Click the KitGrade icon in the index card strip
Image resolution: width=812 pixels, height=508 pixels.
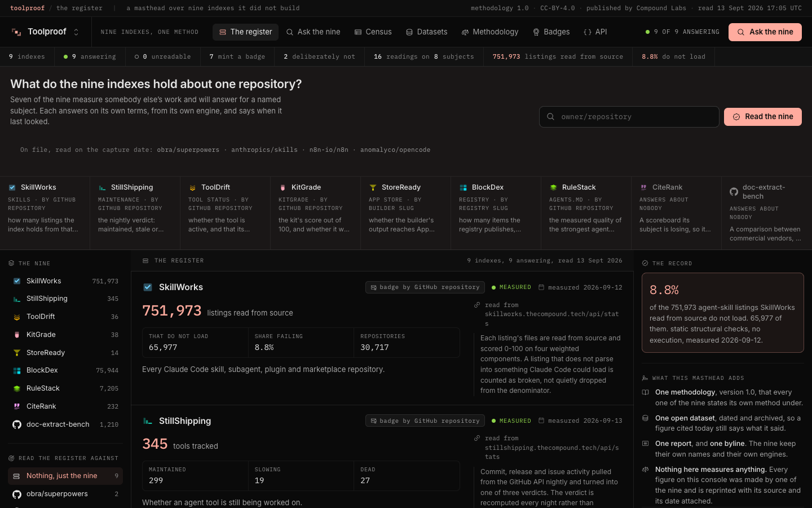coord(283,187)
